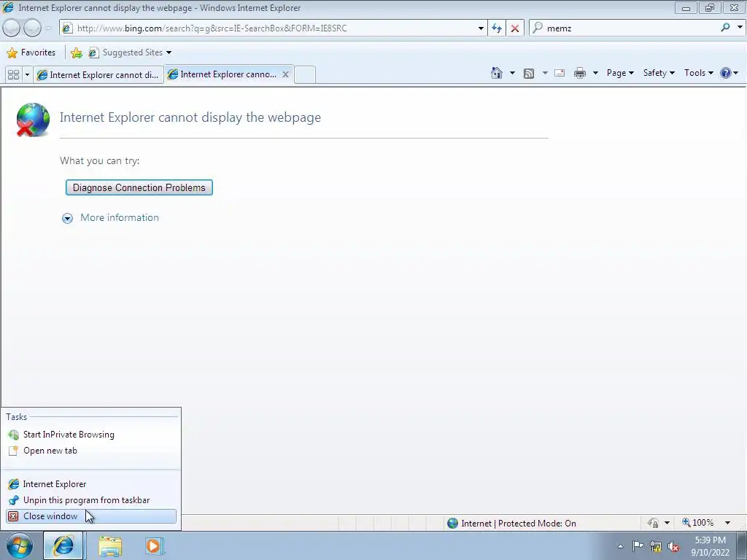Select Unpin this program from taskbar

[91, 500]
